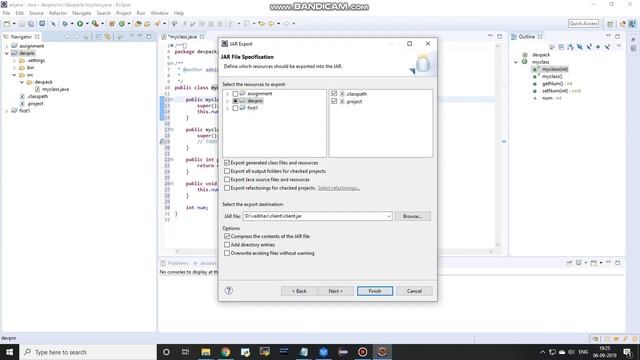
Task: Select the myclass.java editor tab
Action: (x=182, y=37)
